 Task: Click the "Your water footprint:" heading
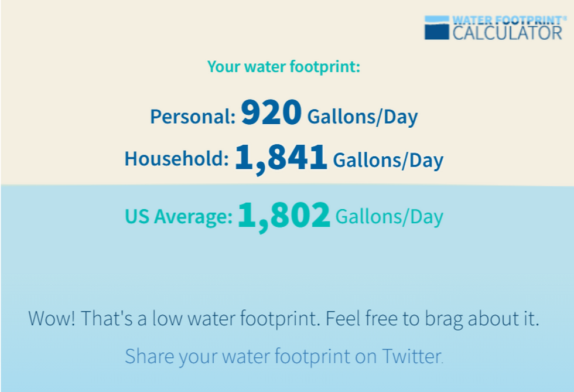[x=283, y=67]
